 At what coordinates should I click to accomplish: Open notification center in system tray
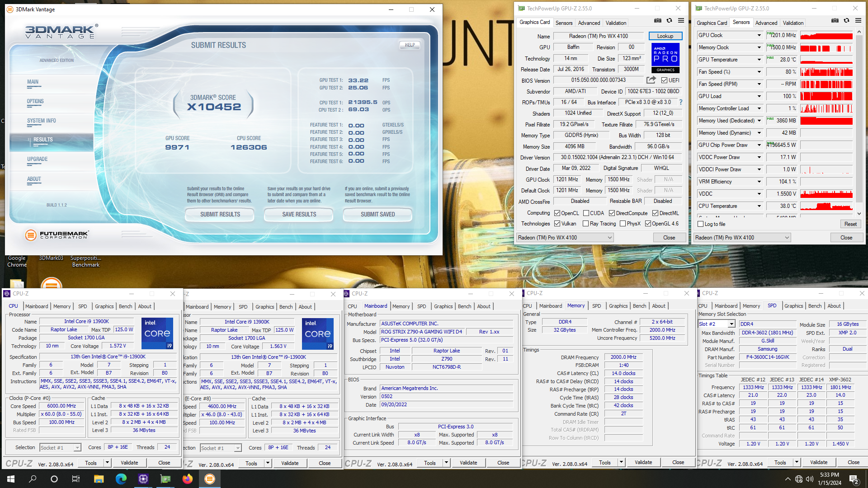(x=854, y=479)
